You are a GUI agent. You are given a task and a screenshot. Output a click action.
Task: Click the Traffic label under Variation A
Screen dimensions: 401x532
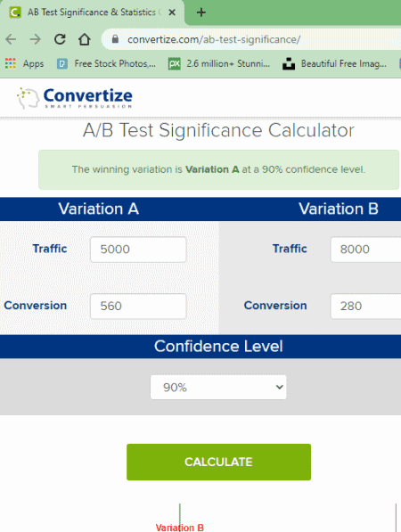[x=50, y=249]
